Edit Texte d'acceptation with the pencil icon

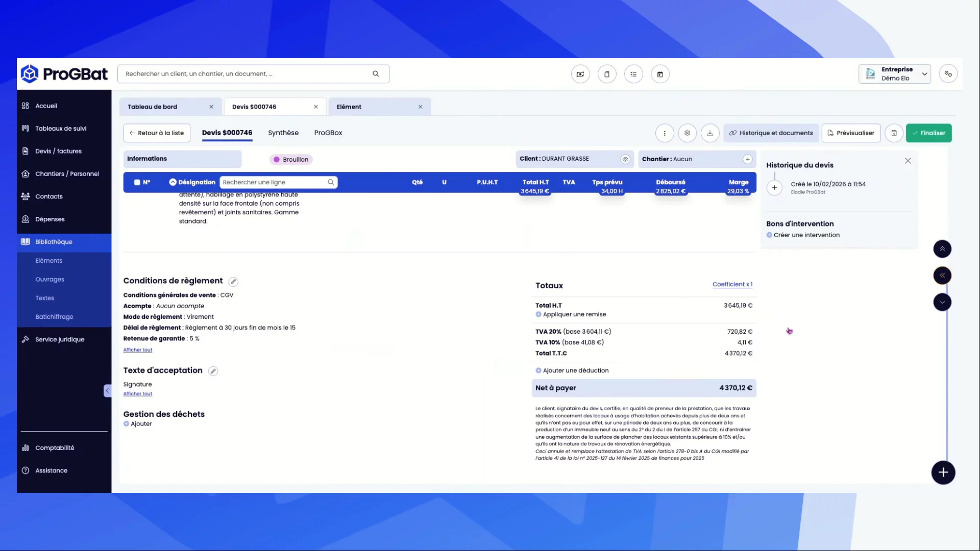[213, 371]
